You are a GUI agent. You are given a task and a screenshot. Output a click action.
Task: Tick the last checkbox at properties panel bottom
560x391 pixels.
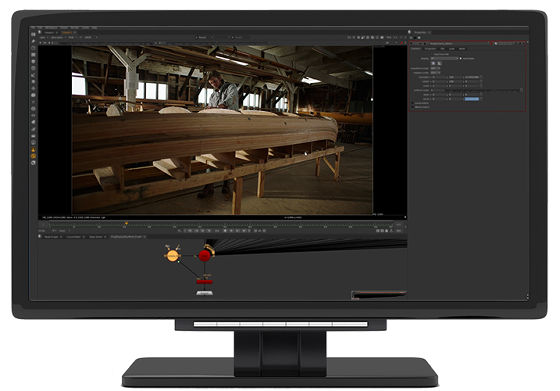pos(413,107)
